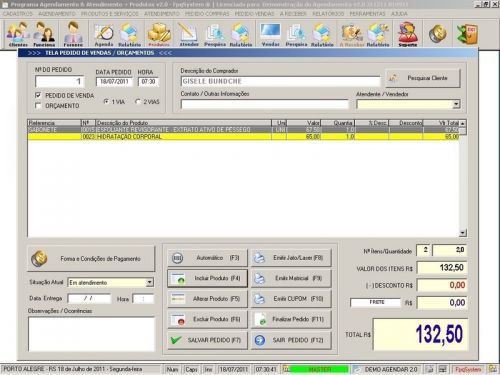Click the Alterar Produto (F5) button

coord(207,299)
